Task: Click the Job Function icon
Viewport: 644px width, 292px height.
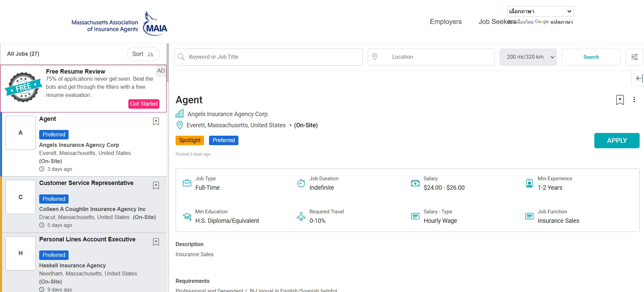Action: [529, 216]
